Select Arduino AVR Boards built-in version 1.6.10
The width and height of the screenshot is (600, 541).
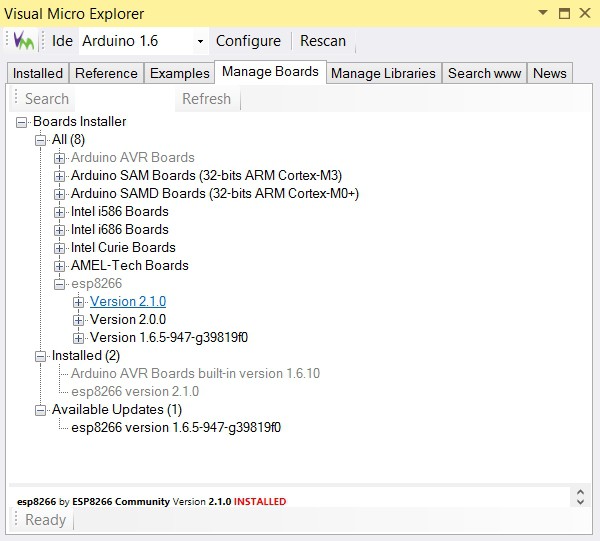coord(196,373)
